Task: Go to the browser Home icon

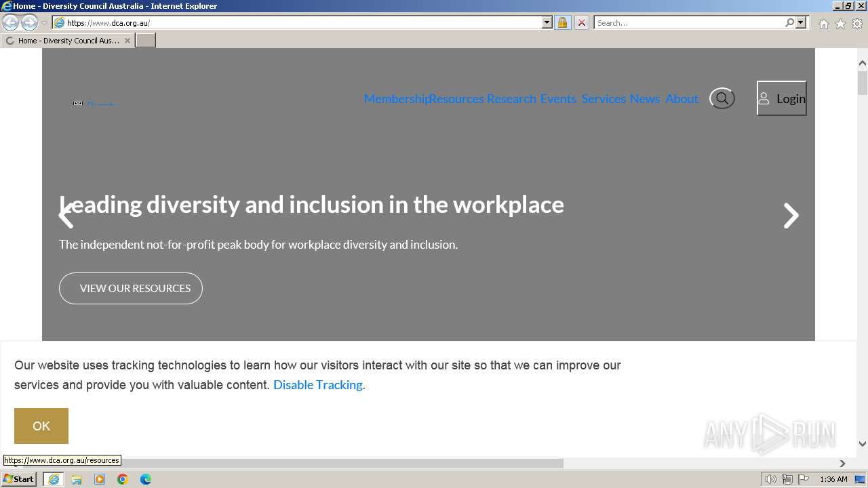Action: pos(823,24)
